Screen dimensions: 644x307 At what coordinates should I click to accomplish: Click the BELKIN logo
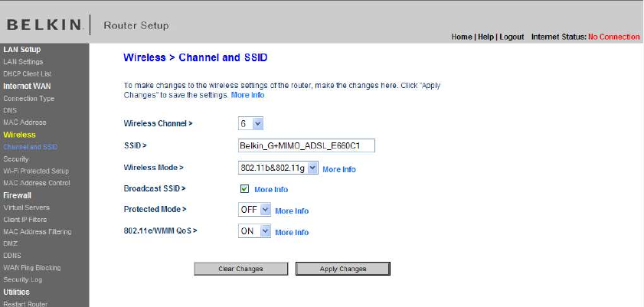[x=44, y=25]
